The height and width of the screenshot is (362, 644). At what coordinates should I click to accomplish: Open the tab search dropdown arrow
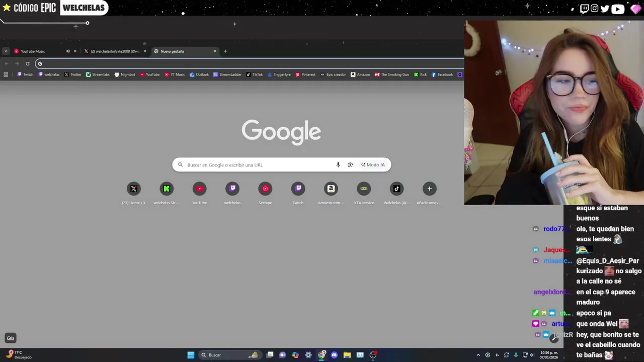pyautogui.click(x=6, y=51)
